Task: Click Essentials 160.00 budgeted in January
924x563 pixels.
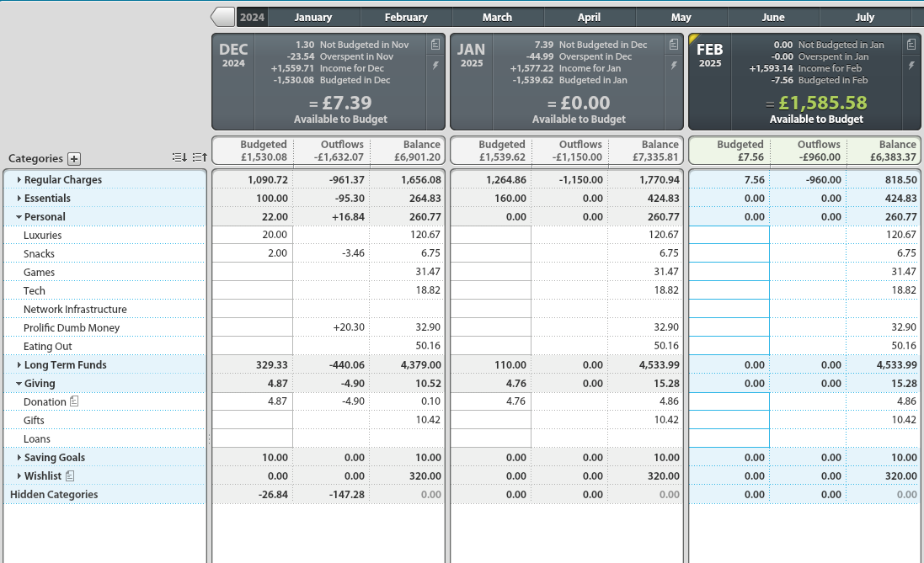Action: pyautogui.click(x=510, y=198)
